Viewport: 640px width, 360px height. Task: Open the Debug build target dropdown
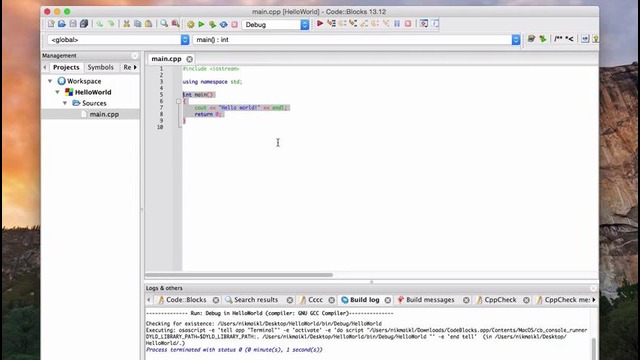276,24
